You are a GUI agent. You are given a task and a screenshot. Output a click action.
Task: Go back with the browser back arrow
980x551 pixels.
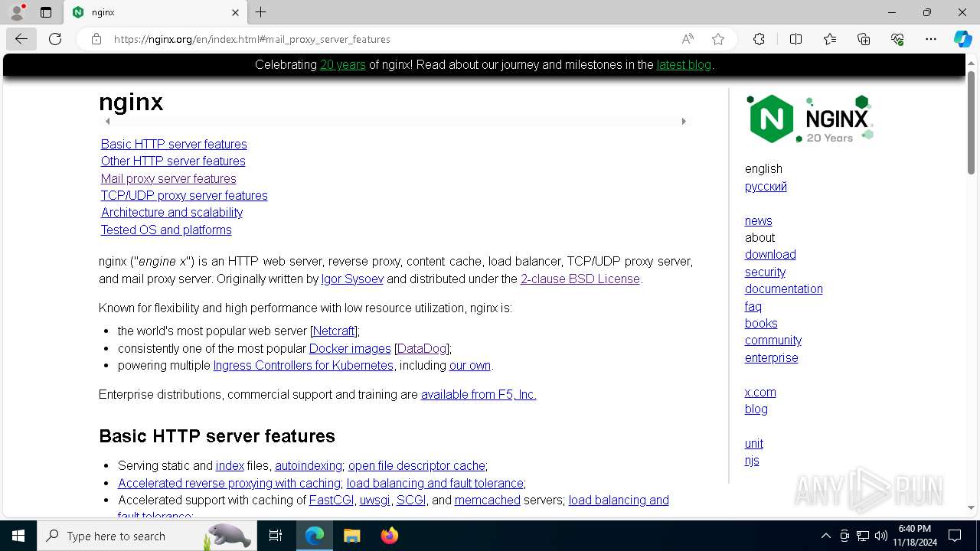[21, 39]
